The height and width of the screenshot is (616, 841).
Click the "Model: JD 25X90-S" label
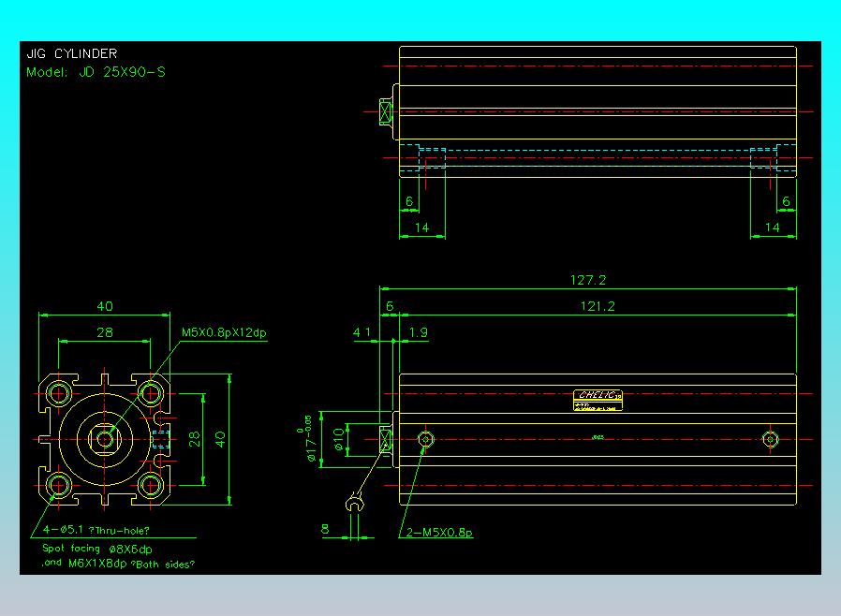tap(96, 72)
